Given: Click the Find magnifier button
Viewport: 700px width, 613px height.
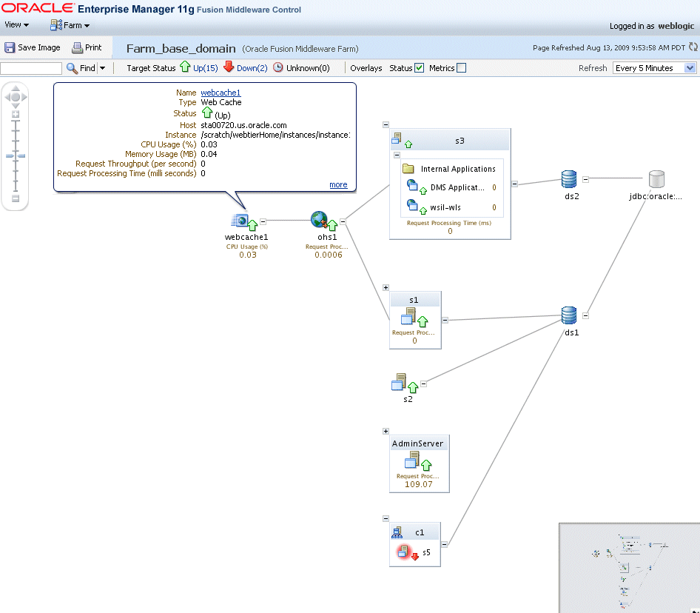Looking at the screenshot, I should pos(81,68).
